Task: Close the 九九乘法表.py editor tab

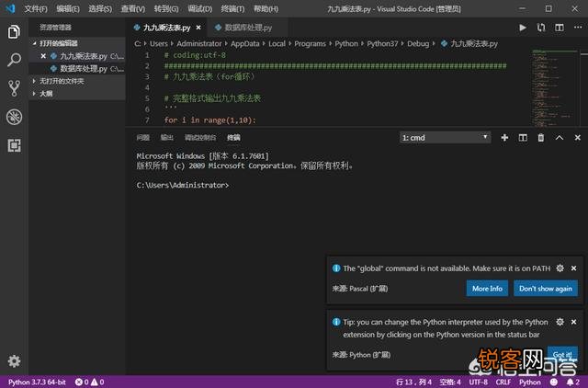Action: point(198,28)
